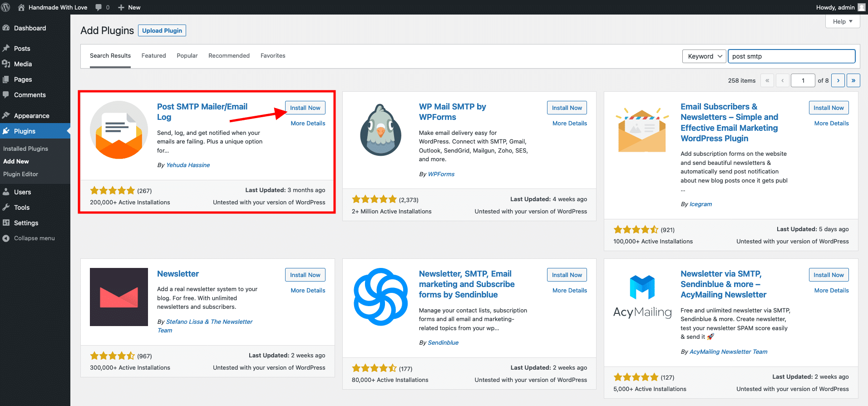868x406 pixels.
Task: Click the Posts pin icon in sidebar
Action: click(6, 49)
